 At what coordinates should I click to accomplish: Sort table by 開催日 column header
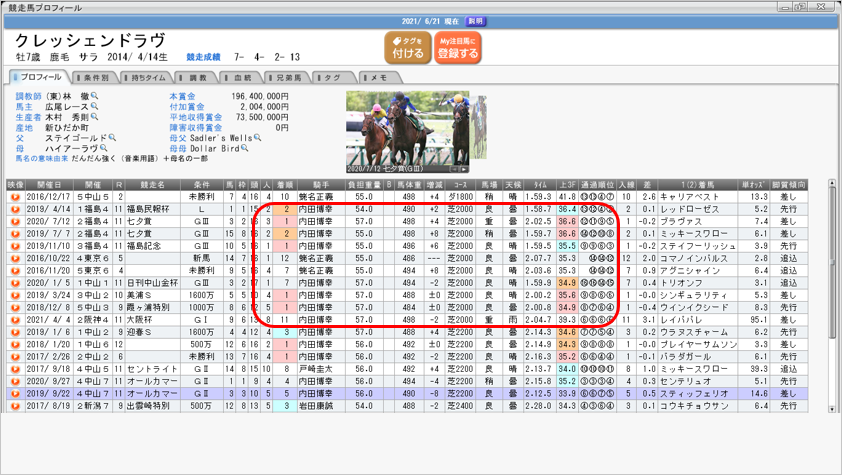pyautogui.click(x=48, y=186)
